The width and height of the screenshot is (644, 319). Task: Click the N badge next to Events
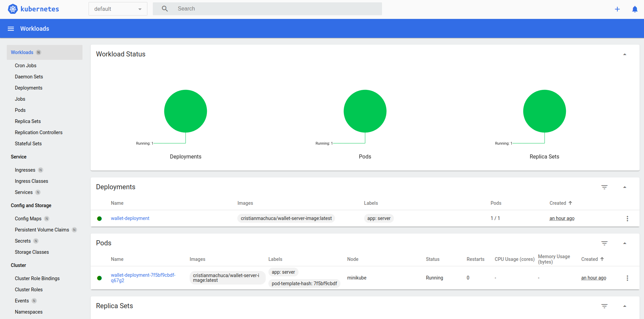coord(34,301)
